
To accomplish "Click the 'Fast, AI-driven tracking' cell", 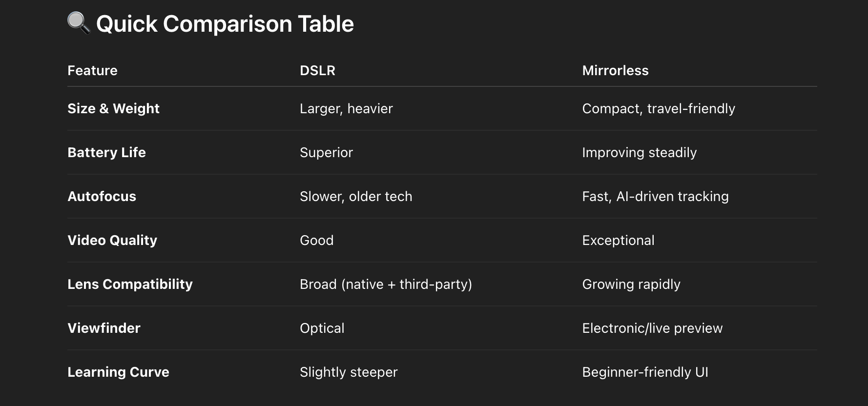I will [655, 196].
